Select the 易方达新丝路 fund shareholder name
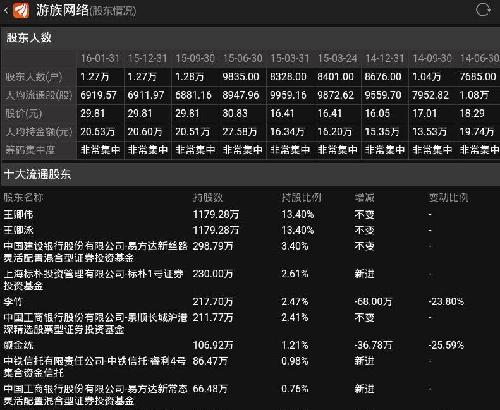 [95, 252]
